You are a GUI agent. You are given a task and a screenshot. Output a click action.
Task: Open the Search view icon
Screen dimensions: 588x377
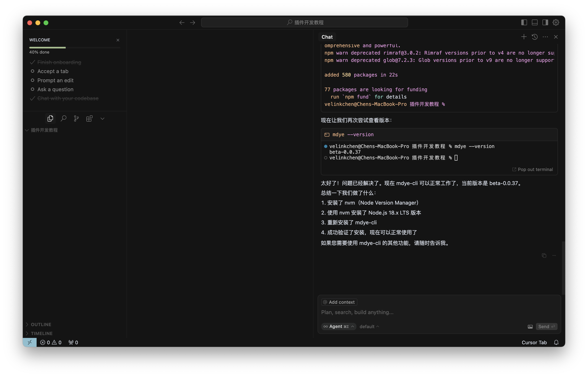[x=64, y=118]
